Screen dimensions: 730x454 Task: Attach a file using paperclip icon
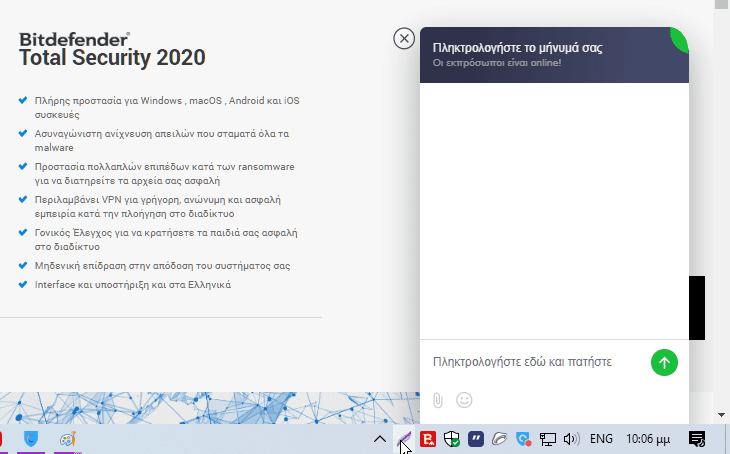tap(438, 400)
